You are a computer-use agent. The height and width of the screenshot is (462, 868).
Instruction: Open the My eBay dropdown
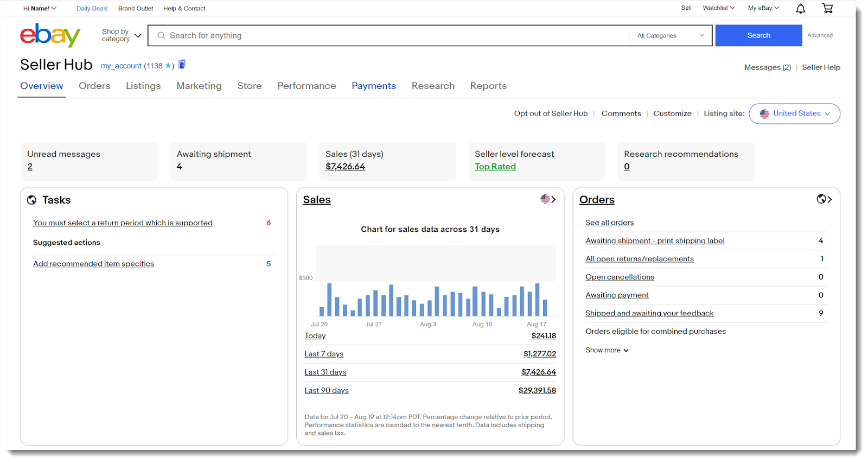(x=763, y=8)
